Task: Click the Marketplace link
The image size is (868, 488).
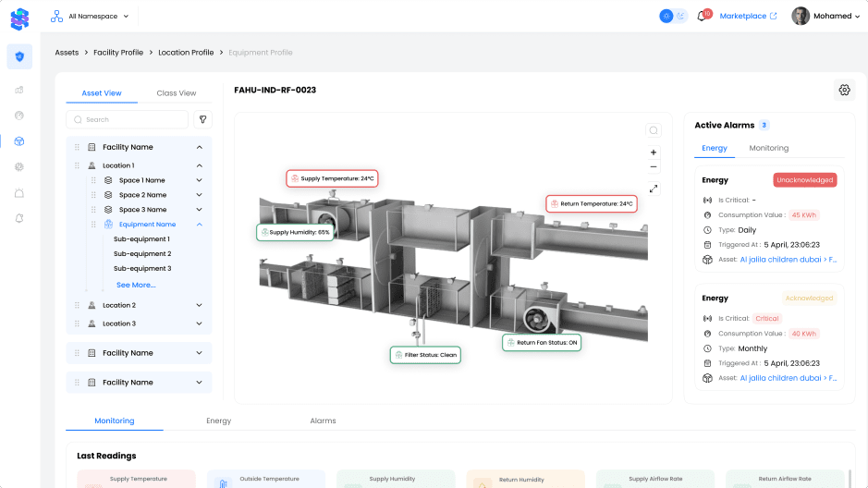Action: pos(748,16)
